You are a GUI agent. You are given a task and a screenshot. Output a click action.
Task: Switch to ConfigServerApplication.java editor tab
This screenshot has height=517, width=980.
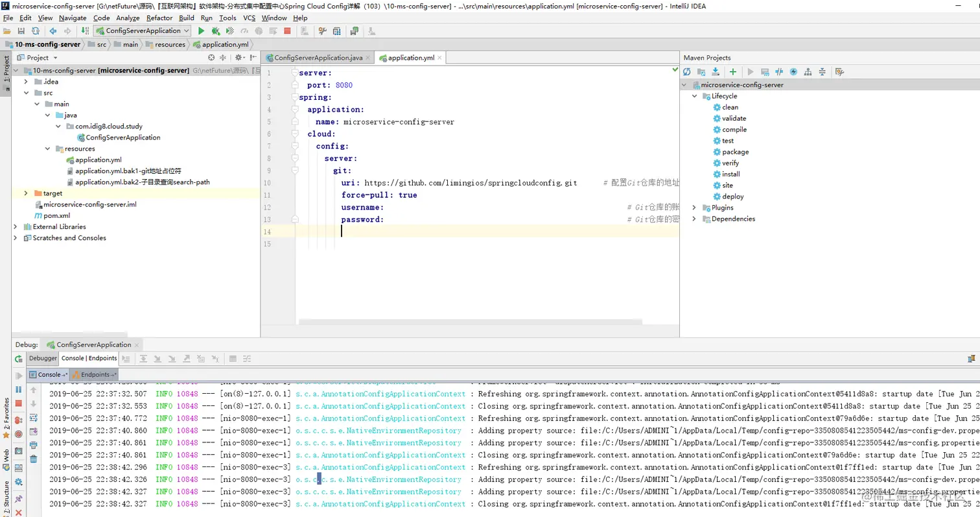click(318, 58)
